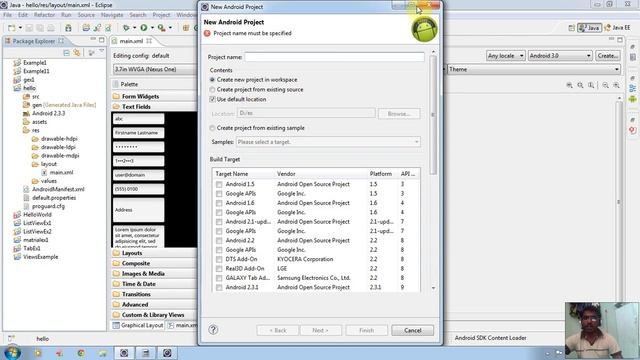640x360 pixels.
Task: Select Create new project in workspace radio
Action: pos(212,80)
